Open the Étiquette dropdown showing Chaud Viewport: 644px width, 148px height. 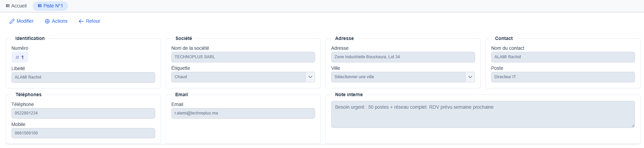click(x=243, y=77)
